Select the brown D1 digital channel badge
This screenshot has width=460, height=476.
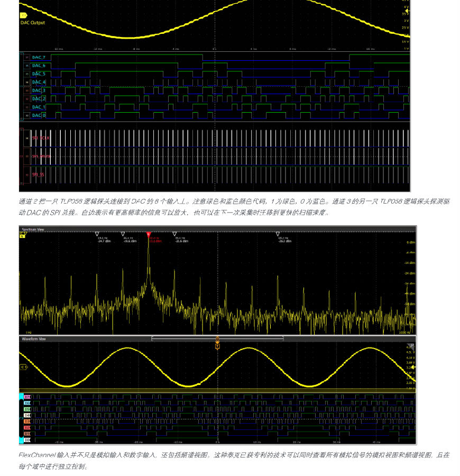coord(27,434)
